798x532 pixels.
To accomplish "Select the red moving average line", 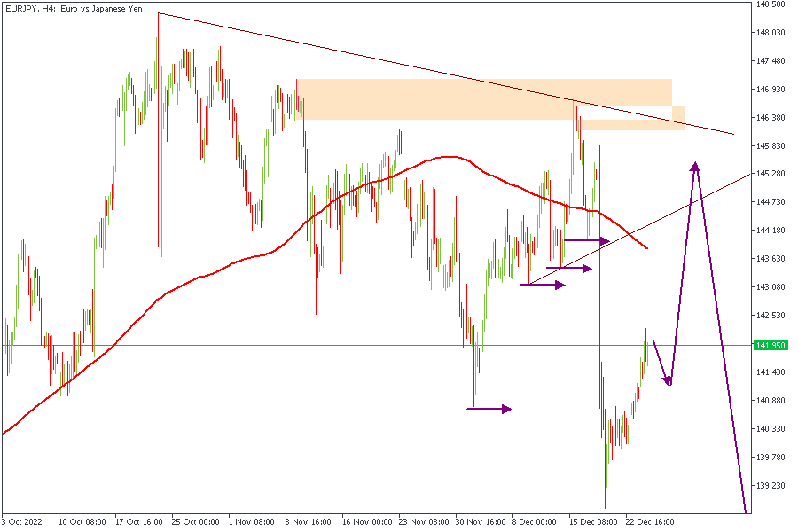I will [222, 265].
